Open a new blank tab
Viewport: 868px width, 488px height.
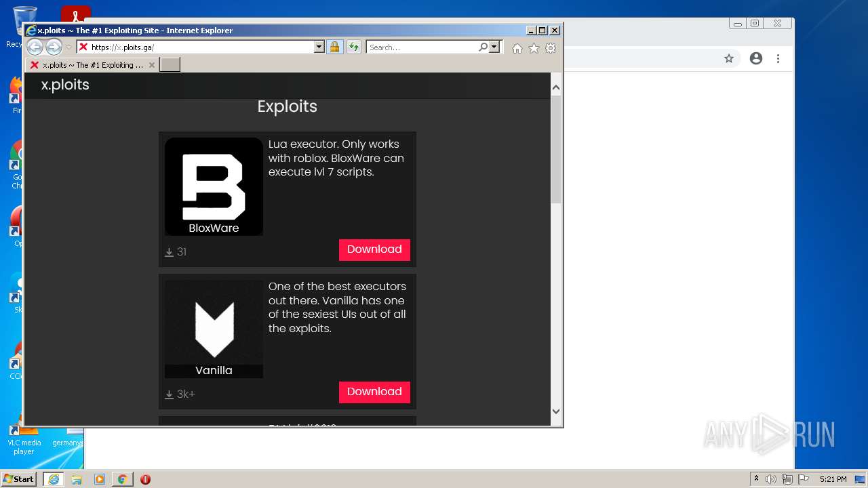tap(170, 65)
